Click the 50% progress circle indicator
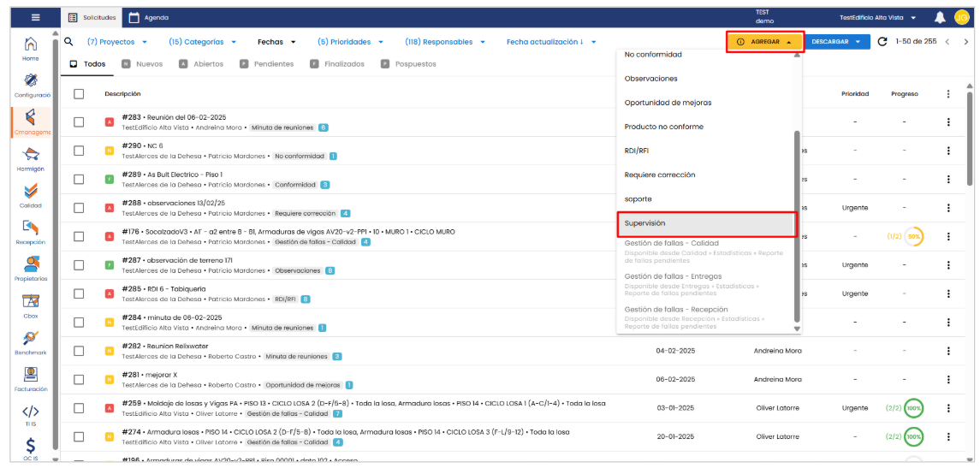The width and height of the screenshot is (980, 468). pos(913,237)
